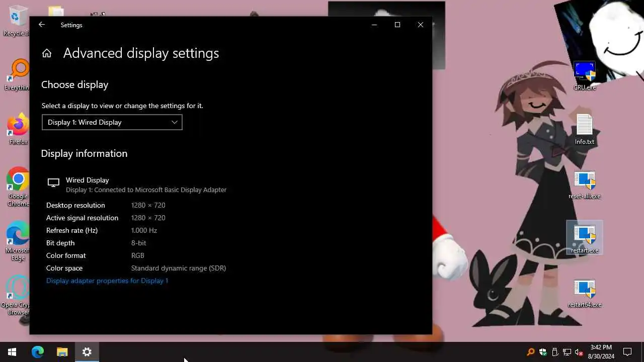Viewport: 644px width, 362px height.
Task: Click the '1.000 Hz' refresh rate value
Action: (x=144, y=230)
